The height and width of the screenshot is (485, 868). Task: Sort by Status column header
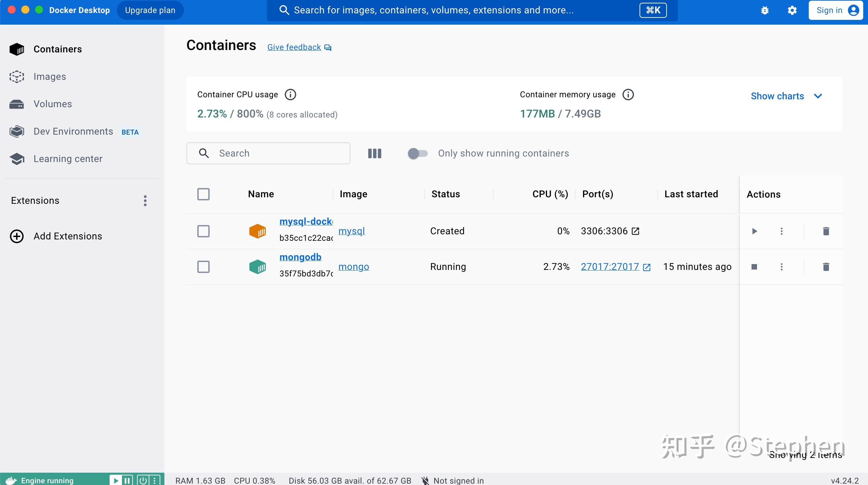click(446, 194)
